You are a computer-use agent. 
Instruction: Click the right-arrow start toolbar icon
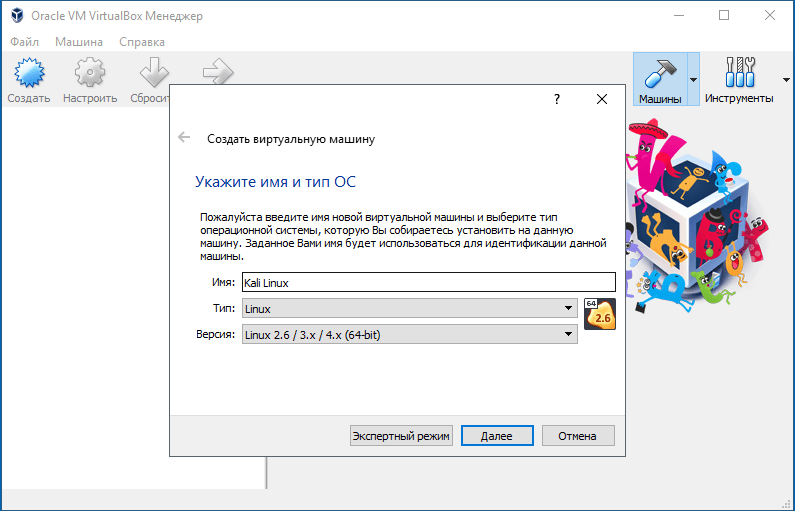218,72
